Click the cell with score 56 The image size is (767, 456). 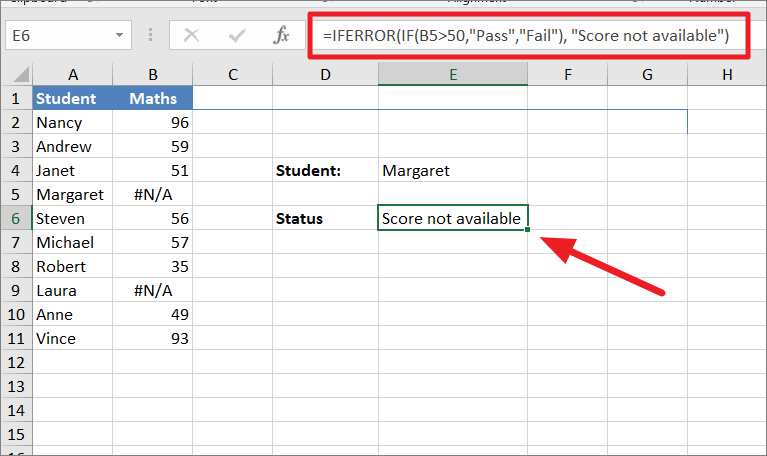[x=153, y=218]
